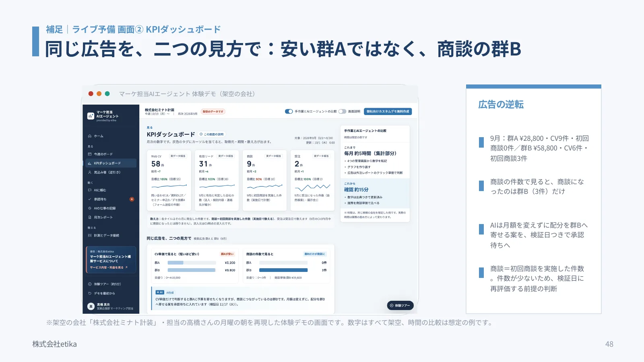Viewport: 644px width, 362px height.
Task: Click この画面の説明 info button
Action: [x=212, y=134]
